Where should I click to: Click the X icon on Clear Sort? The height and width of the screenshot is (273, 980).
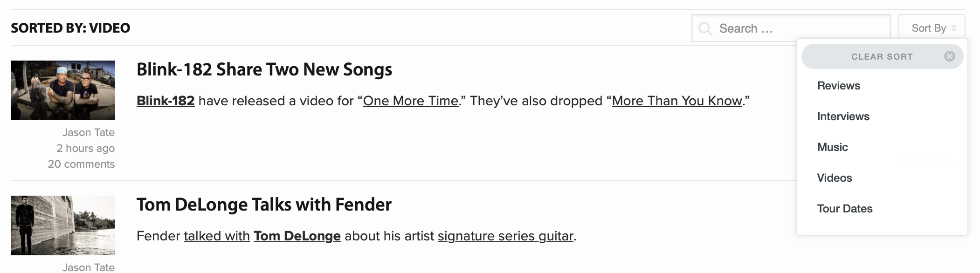point(949,56)
